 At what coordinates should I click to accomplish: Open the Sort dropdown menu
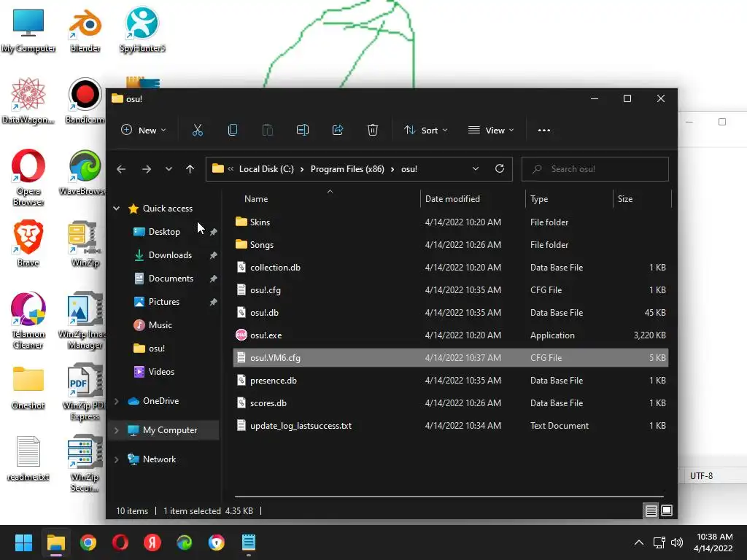[425, 130]
